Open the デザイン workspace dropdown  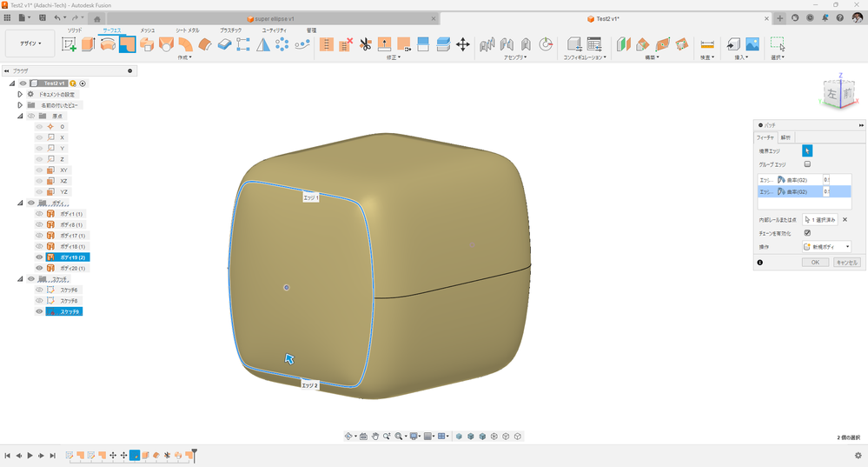tap(30, 43)
